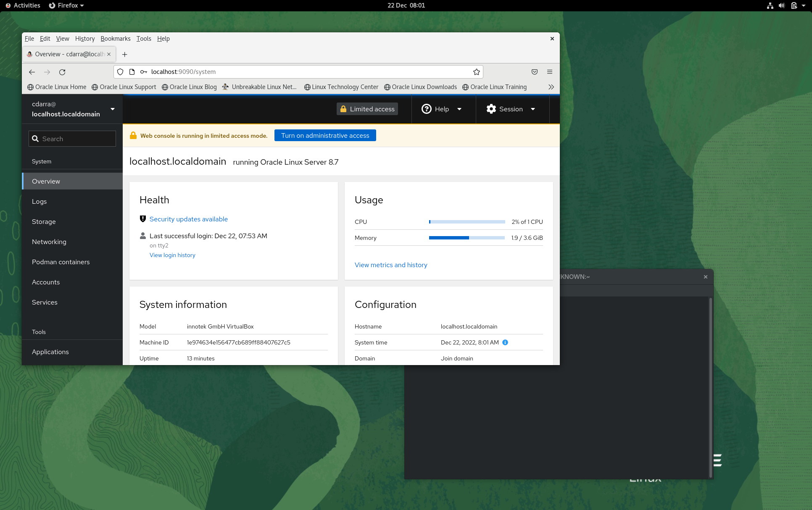
Task: Show more bookmarks chevron
Action: point(551,87)
